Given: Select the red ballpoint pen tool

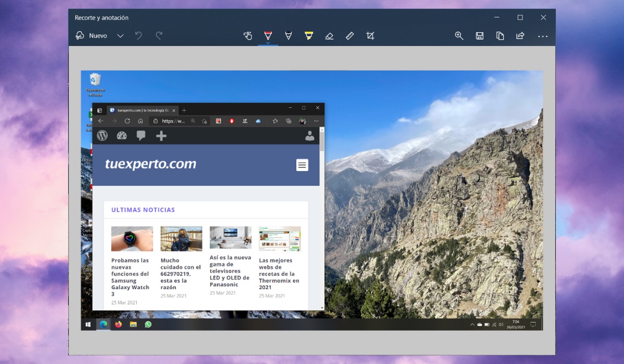Looking at the screenshot, I should (268, 36).
